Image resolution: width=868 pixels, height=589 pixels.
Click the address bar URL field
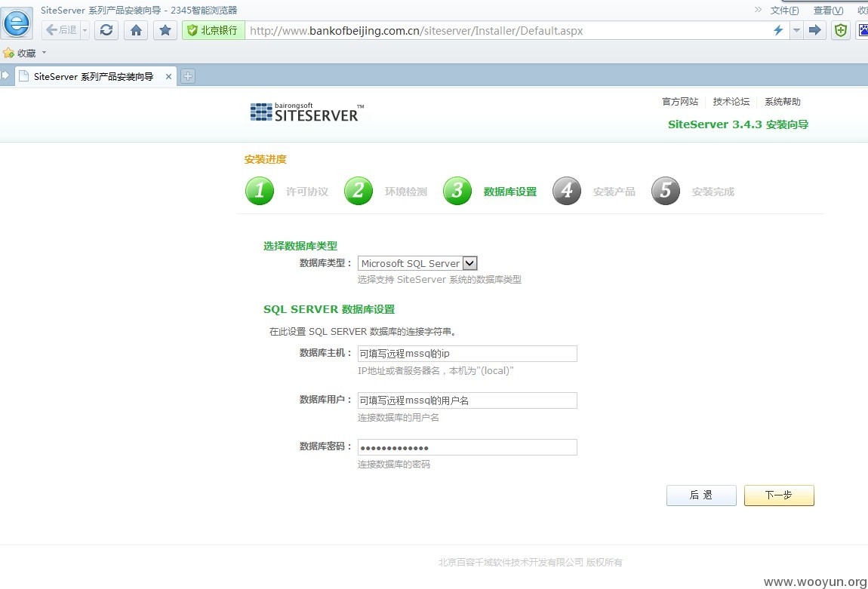click(x=506, y=30)
